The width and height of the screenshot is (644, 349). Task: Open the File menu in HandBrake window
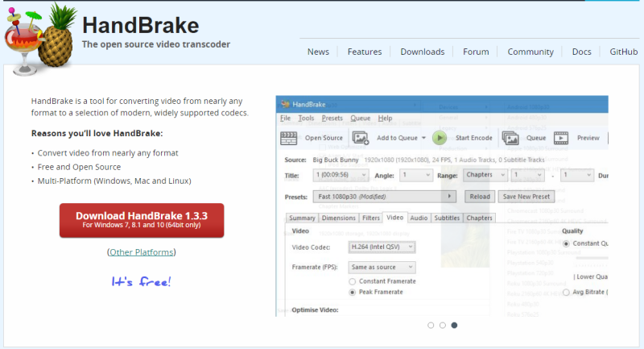285,118
